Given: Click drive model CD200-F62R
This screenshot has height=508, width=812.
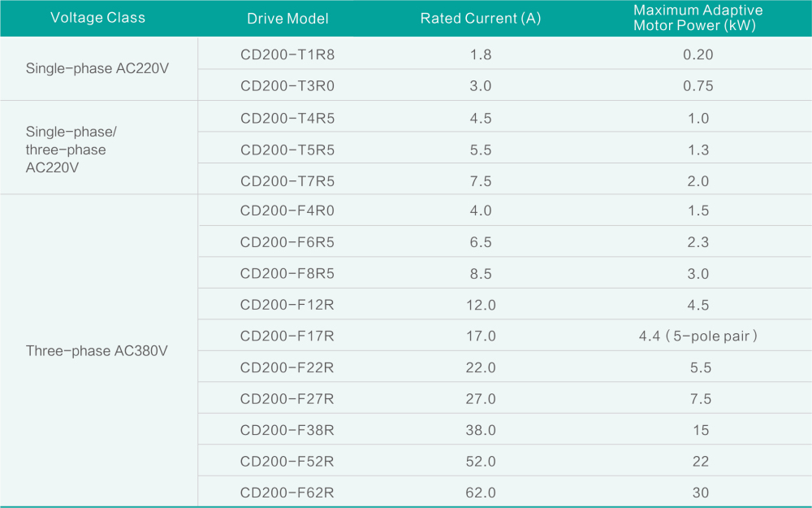Looking at the screenshot, I should point(287,493).
